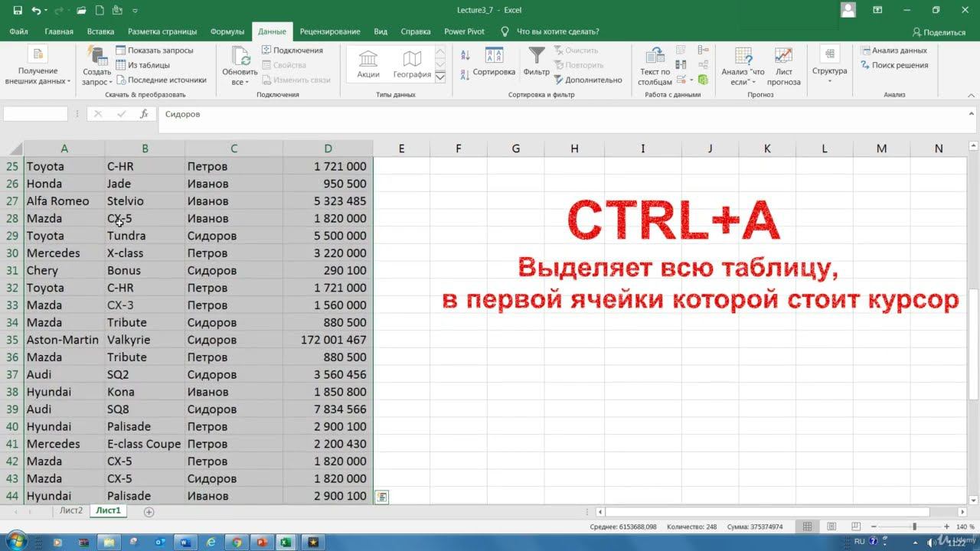Click the Поделиться button
Viewport: 980px width, 551px height.
pos(939,32)
